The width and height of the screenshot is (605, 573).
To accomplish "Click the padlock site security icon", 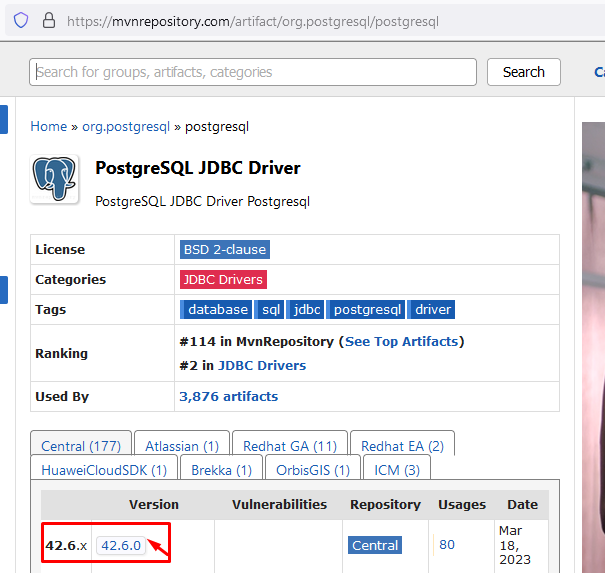I will [x=49, y=20].
